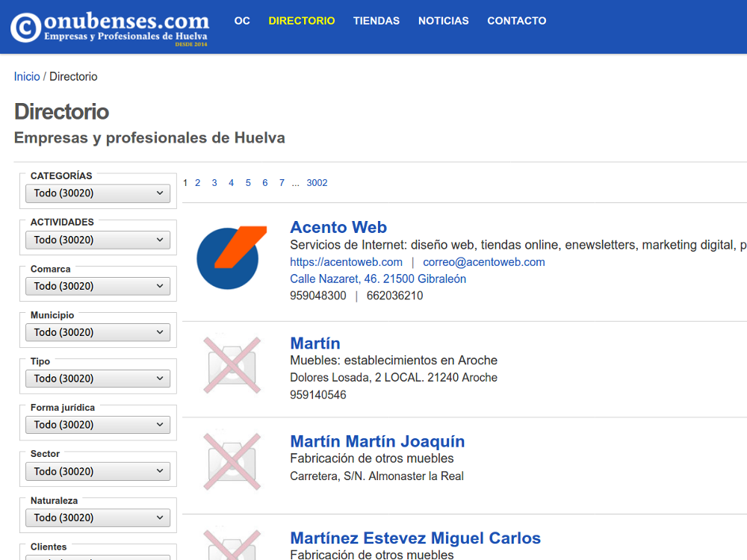Click the Dolores Losada, 2 LOCAL address text
This screenshot has width=747, height=560.
[394, 378]
